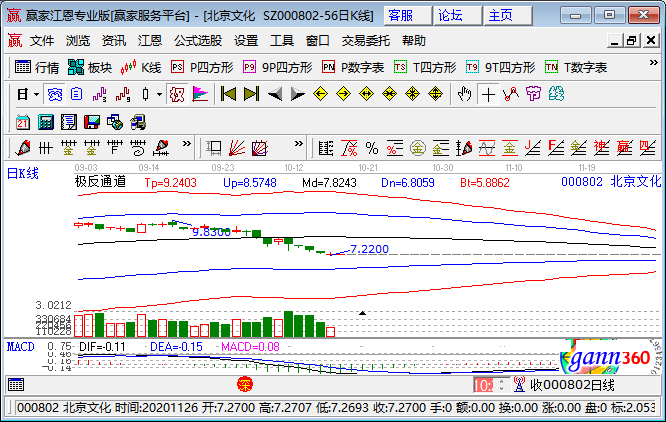This screenshot has height=422, width=666.
Task: Open the 9P四方形 tool
Action: (x=277, y=67)
